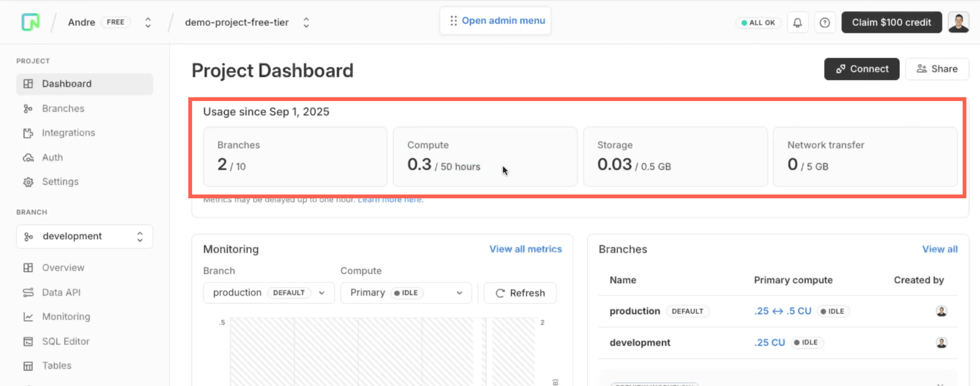Image resolution: width=980 pixels, height=386 pixels.
Task: Click the Connect button
Action: pyautogui.click(x=861, y=69)
